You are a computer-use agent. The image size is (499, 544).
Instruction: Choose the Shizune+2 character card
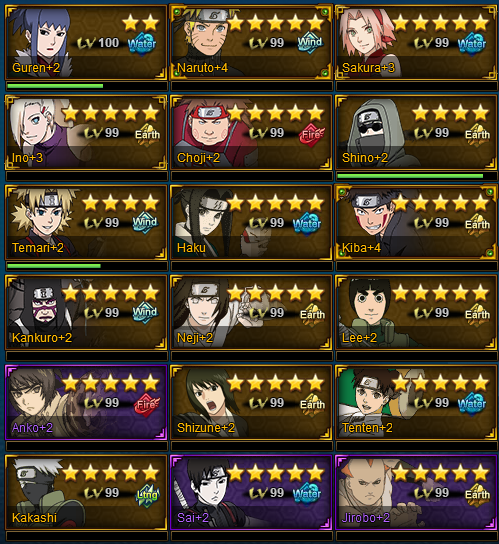click(x=251, y=402)
